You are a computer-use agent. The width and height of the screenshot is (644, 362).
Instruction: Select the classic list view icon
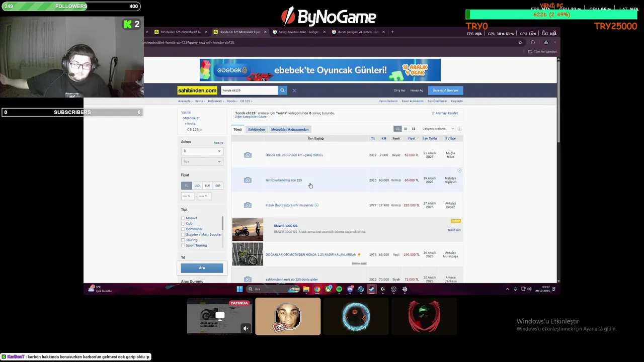(397, 129)
